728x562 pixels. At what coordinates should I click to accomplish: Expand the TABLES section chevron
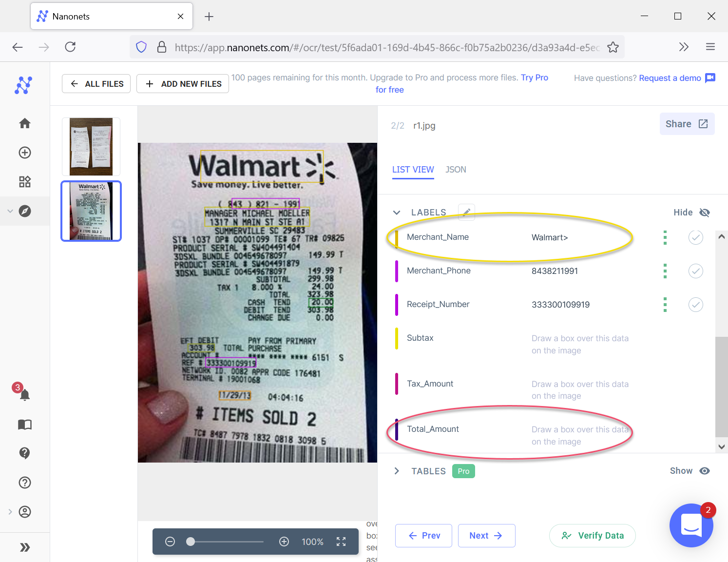tap(397, 471)
